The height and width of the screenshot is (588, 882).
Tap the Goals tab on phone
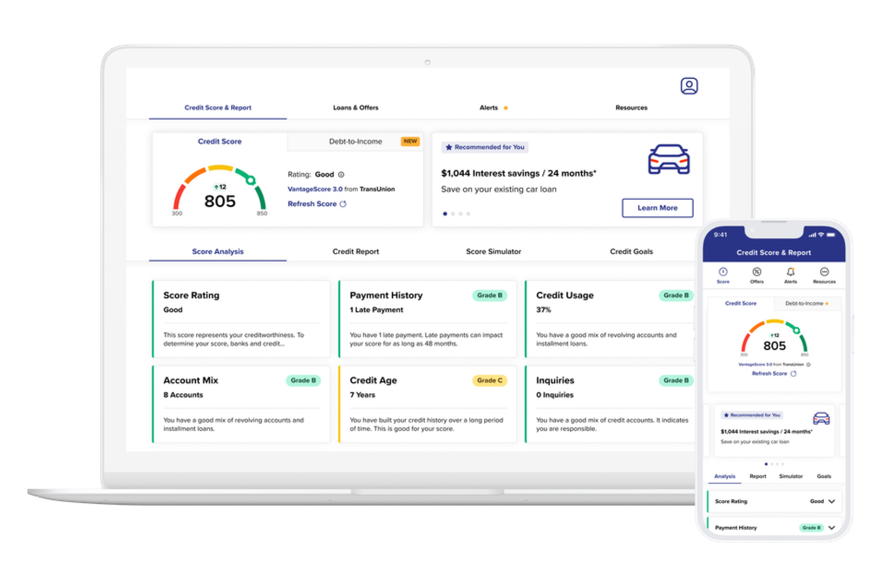pyautogui.click(x=824, y=476)
